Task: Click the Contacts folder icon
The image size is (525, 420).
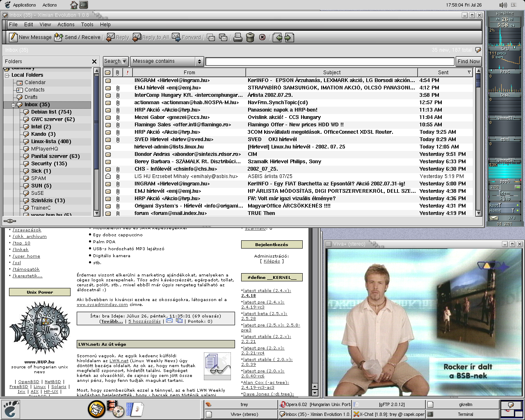Action: (x=20, y=90)
